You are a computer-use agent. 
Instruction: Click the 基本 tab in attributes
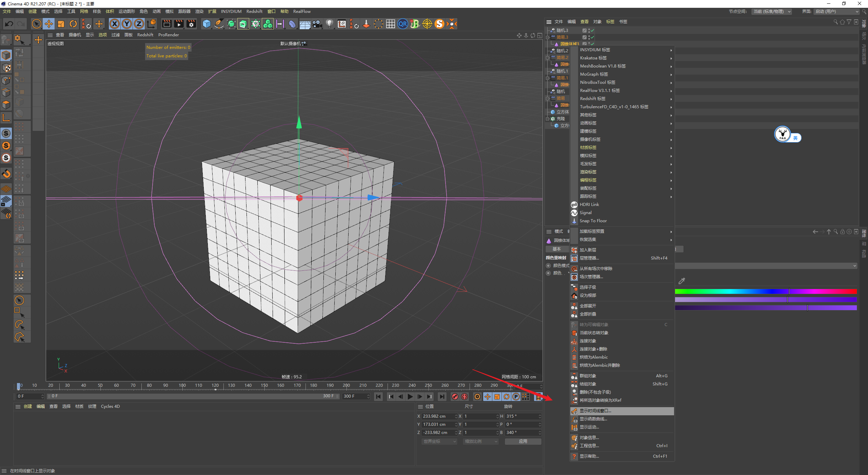click(x=557, y=249)
